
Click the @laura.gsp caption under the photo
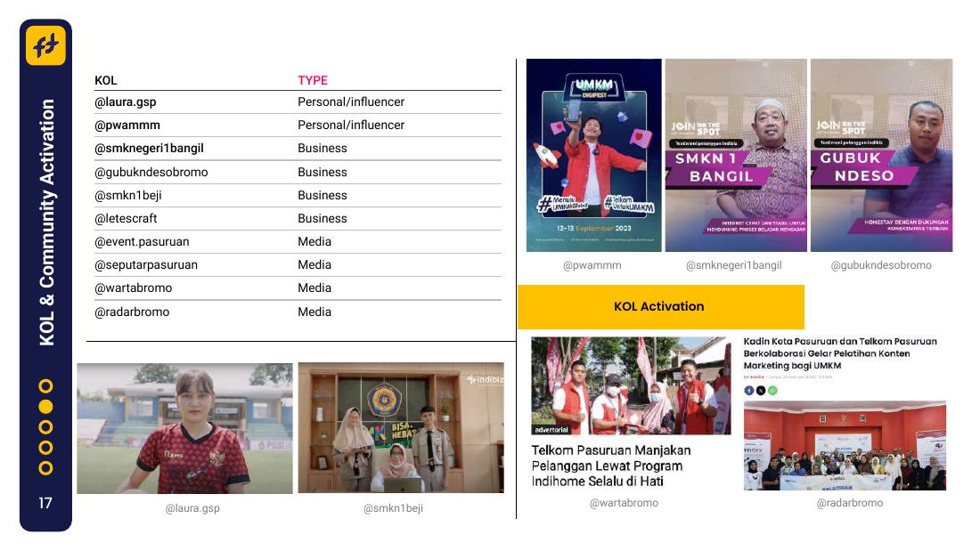coord(192,508)
